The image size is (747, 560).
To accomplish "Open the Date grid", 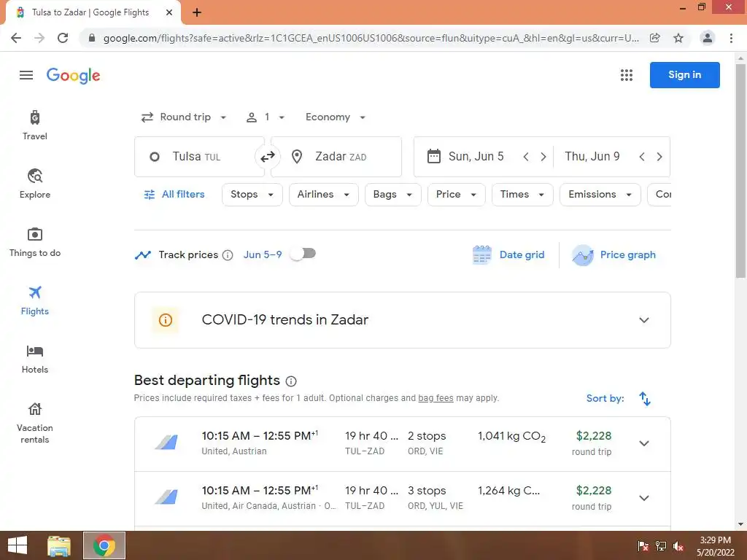I will 508,254.
